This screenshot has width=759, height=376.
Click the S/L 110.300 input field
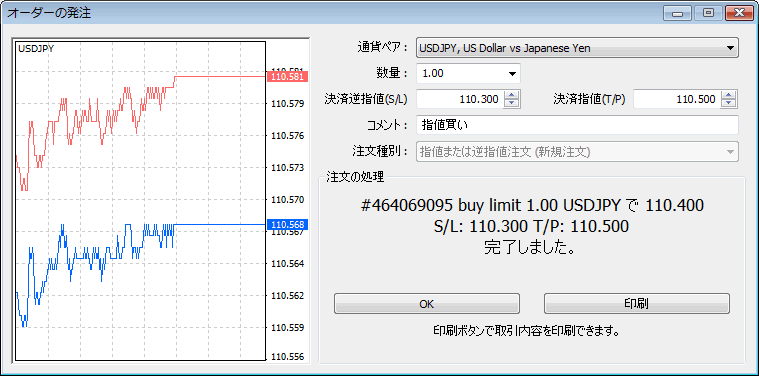pyautogui.click(x=460, y=99)
